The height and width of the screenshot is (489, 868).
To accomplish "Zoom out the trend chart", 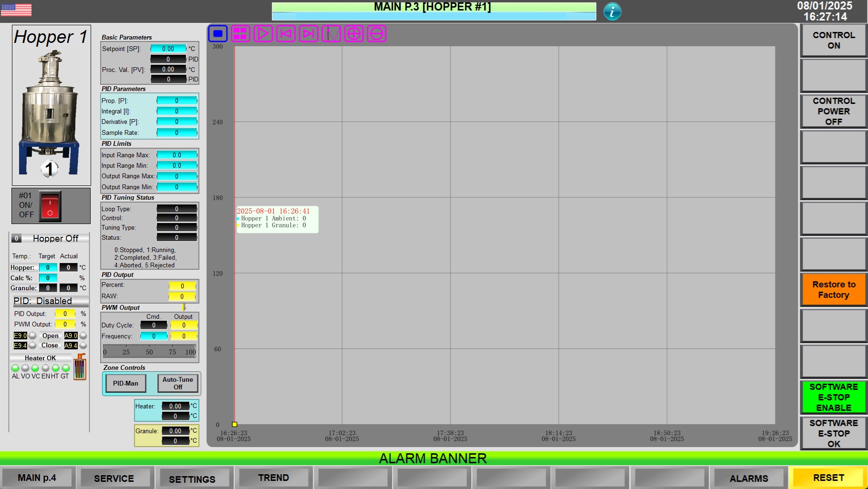I will 376,34.
